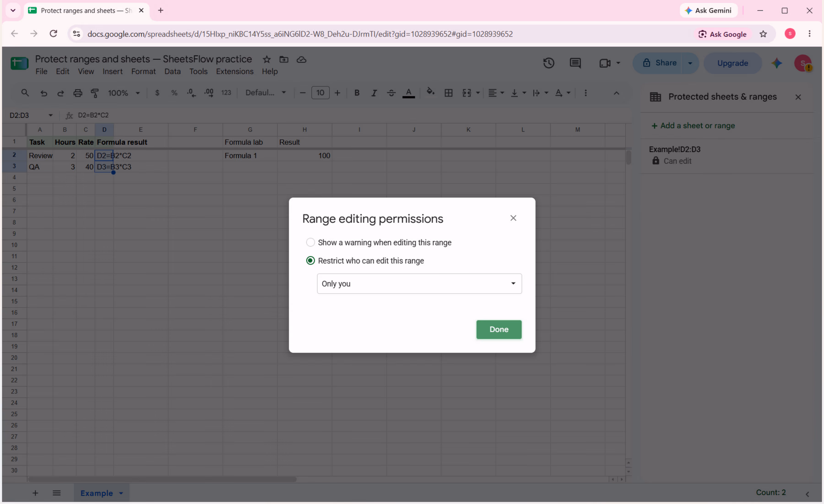Toggle Italic formatting

[x=374, y=93]
